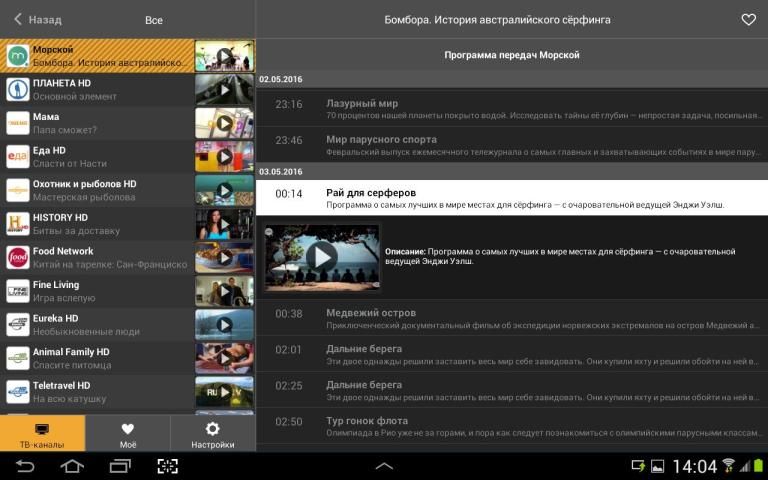Go back using the Назад arrow
The image size is (768, 480).
(37, 20)
